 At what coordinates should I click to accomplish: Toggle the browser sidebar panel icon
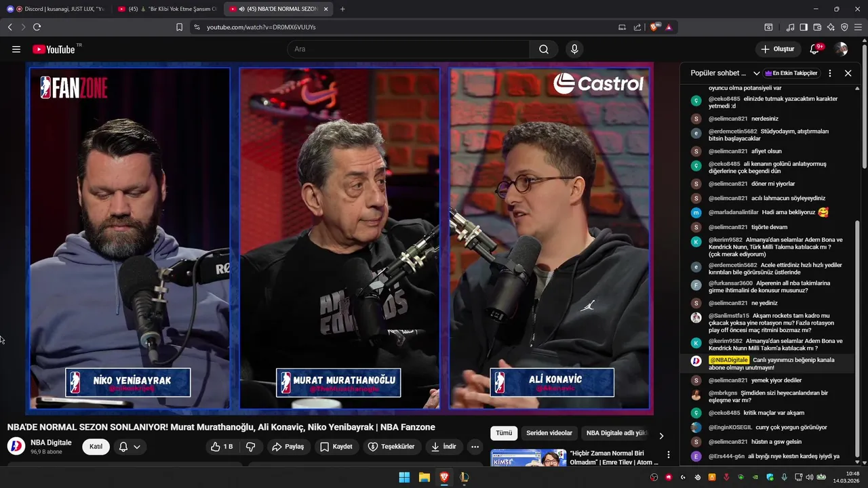[x=804, y=27]
